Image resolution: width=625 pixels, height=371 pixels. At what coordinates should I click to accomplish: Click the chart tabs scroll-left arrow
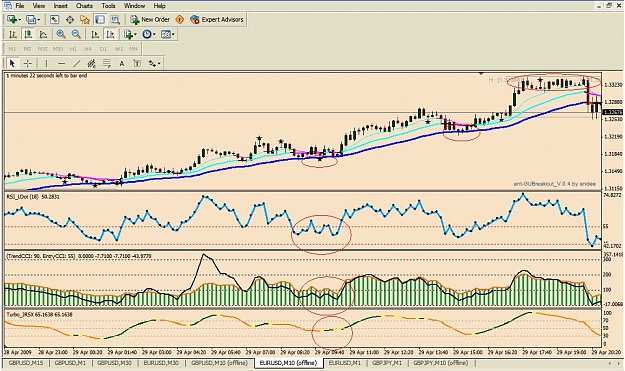[x=609, y=363]
